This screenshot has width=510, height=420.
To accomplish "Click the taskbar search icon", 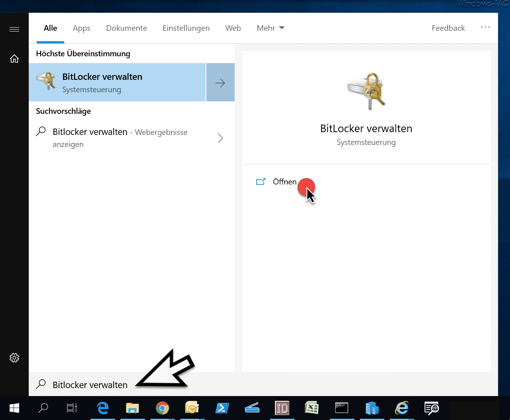I will pos(43,408).
